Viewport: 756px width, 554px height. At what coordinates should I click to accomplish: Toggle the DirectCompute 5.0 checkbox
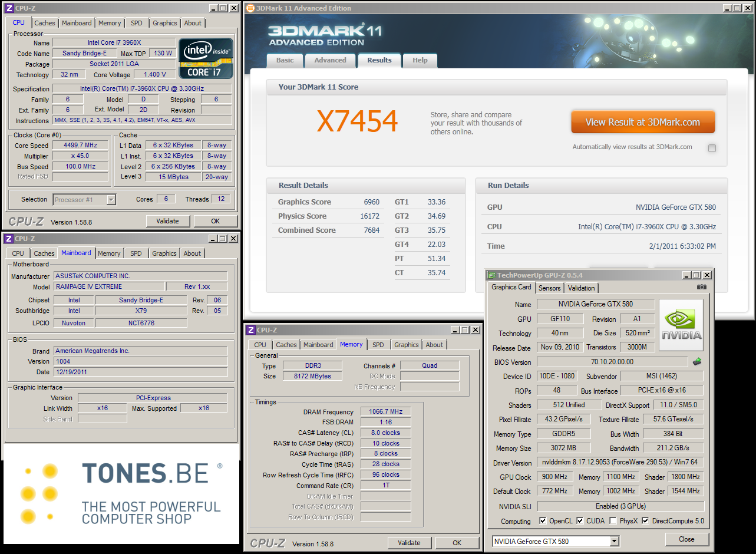tap(645, 521)
